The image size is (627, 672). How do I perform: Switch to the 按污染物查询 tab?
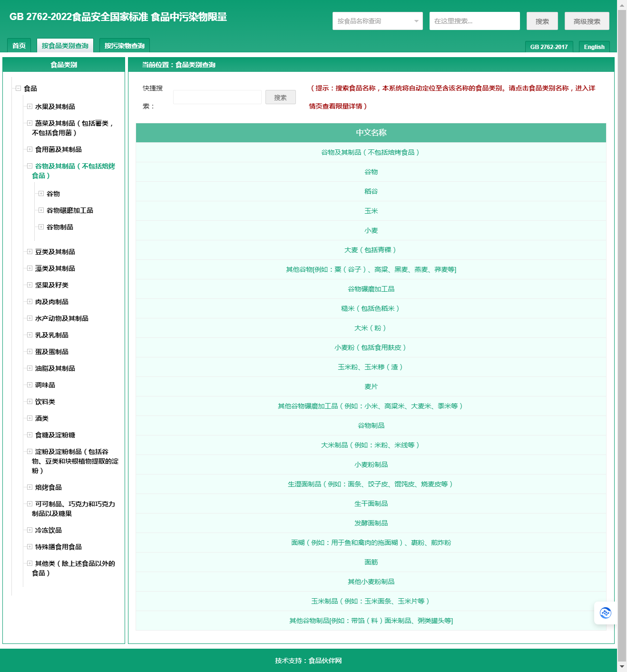click(125, 46)
